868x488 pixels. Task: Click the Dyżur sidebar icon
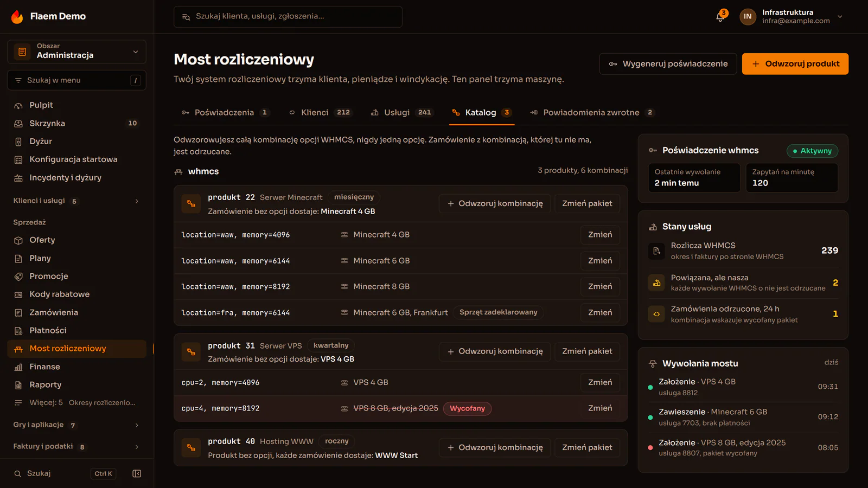18,142
